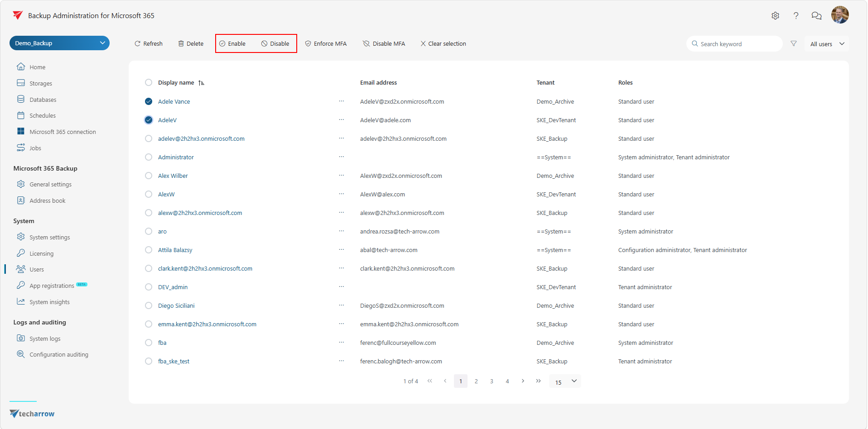Jump to the first page arrows

click(430, 381)
